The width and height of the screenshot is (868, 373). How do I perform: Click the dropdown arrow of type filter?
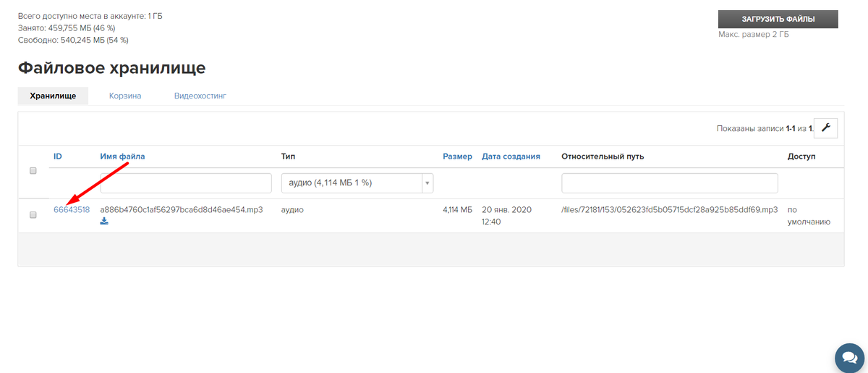(x=427, y=183)
